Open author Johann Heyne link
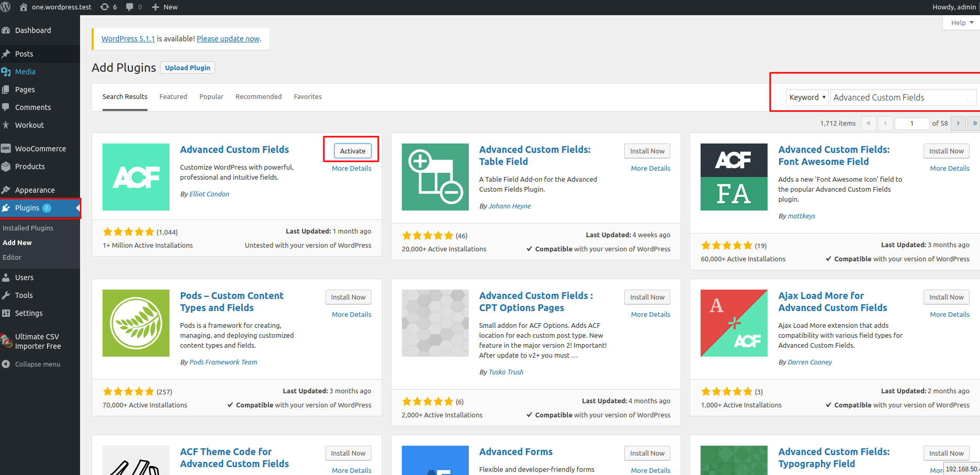980x475 pixels. tap(510, 206)
